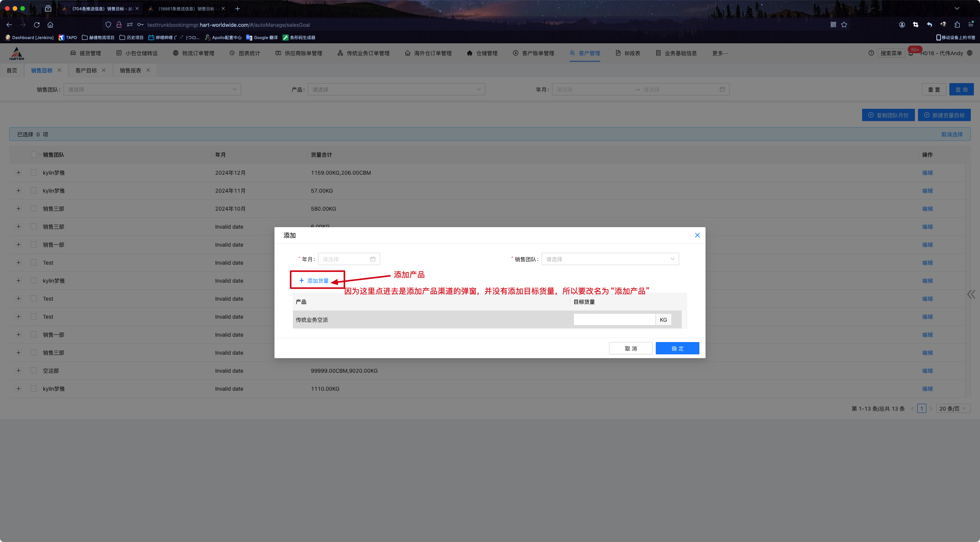Image resolution: width=980 pixels, height=542 pixels.
Task: Click the 取消 button in dialog
Action: click(x=630, y=349)
